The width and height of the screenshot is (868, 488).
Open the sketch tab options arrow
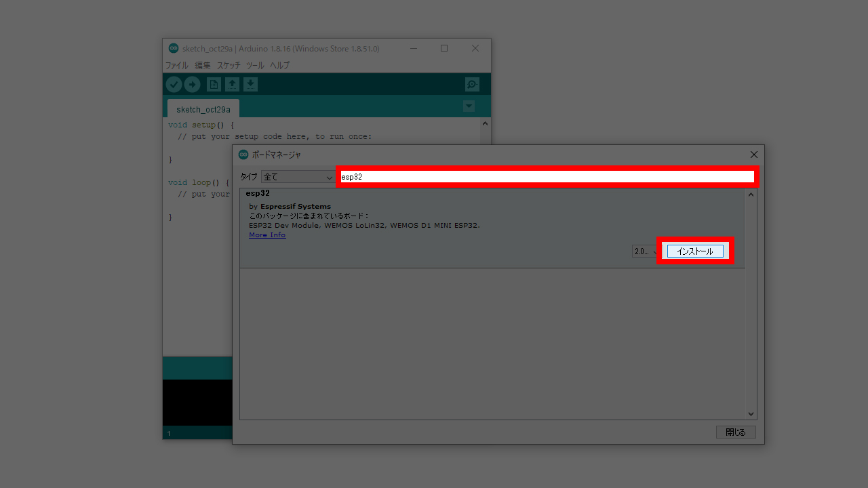(469, 106)
